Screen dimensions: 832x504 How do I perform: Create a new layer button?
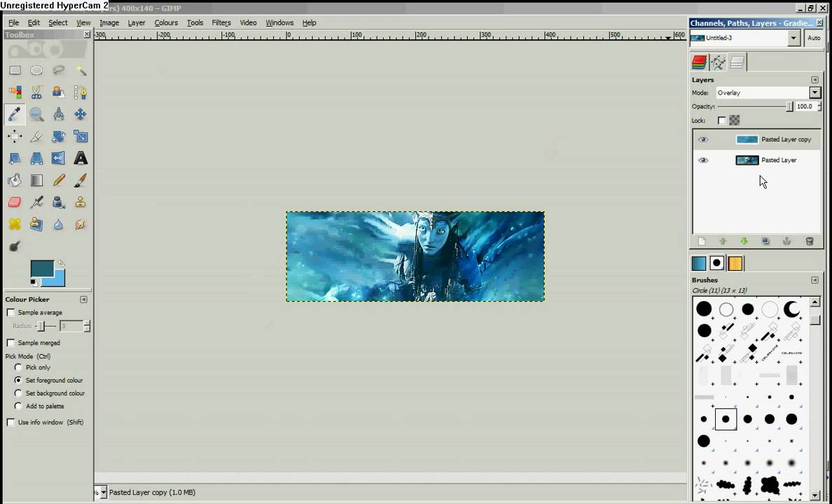point(702,241)
